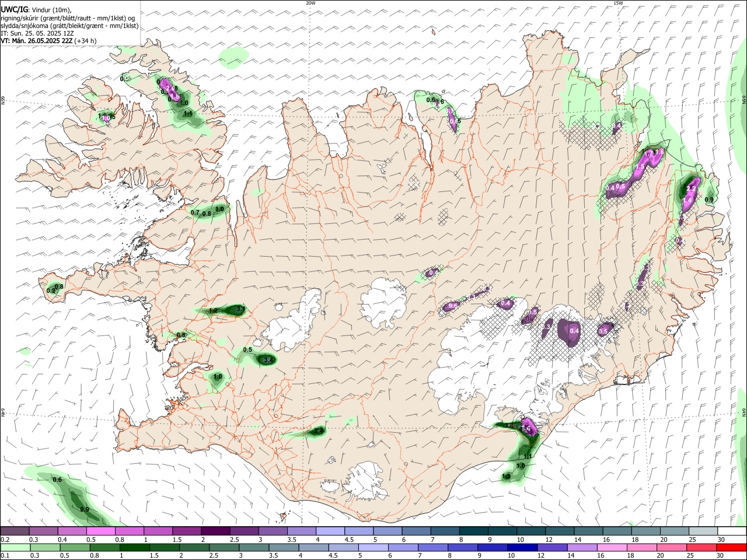Select the 'VT: Mán. 26.05.2025 22Z (+34 h)' line
Viewport: 747px width, 560px height.
pyautogui.click(x=48, y=41)
